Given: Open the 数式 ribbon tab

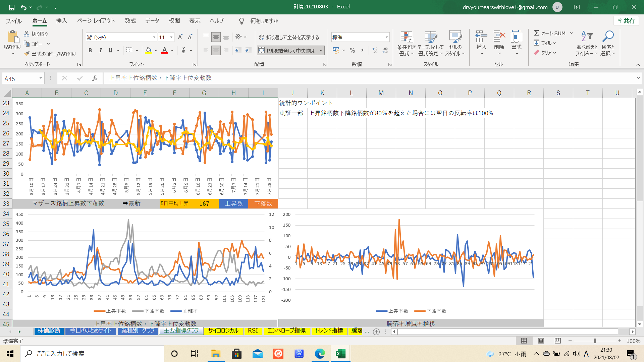Looking at the screenshot, I should (130, 21).
